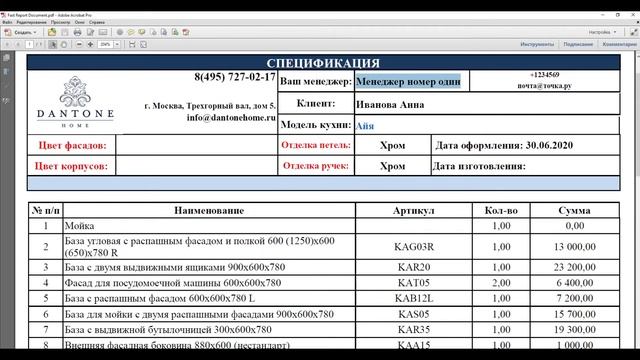The height and width of the screenshot is (360, 640).
Task: Click the Дата оформления: 30.06.2020 cell
Action: tap(525, 145)
